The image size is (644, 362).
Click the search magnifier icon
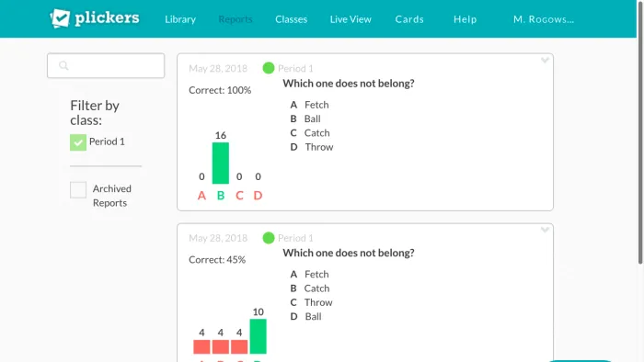(x=63, y=65)
